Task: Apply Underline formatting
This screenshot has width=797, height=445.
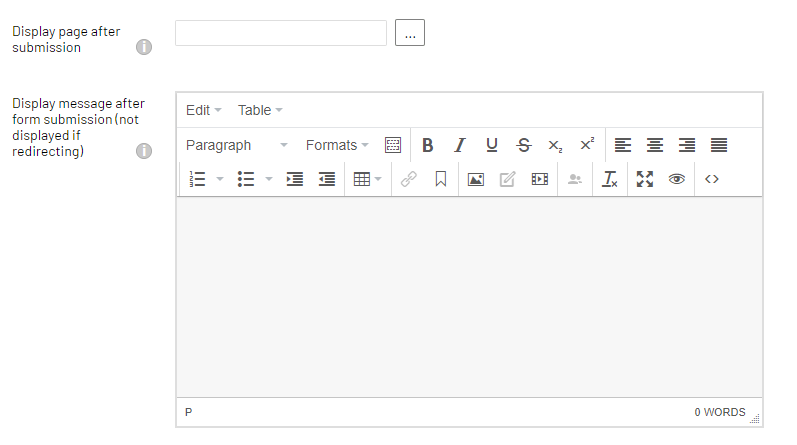Action: click(x=491, y=145)
